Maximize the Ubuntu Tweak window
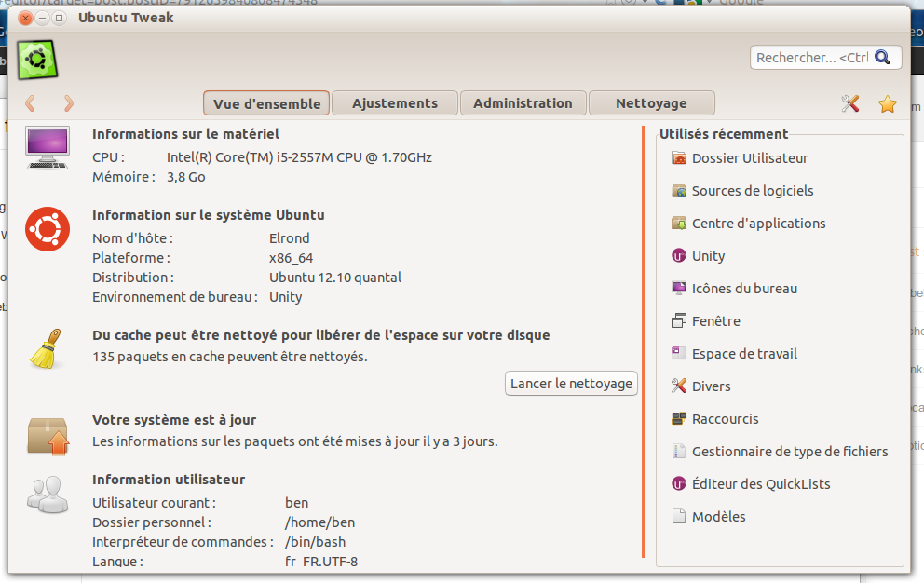 59,18
